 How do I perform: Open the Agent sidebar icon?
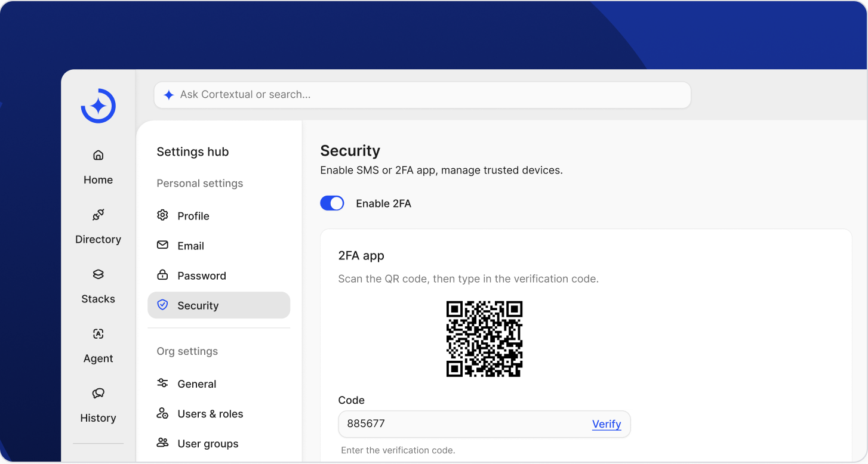click(x=98, y=334)
